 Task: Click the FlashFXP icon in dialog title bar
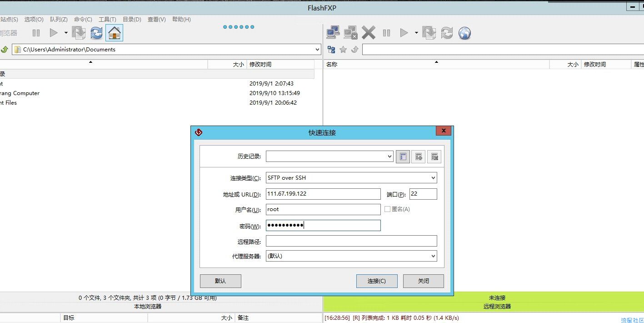198,132
